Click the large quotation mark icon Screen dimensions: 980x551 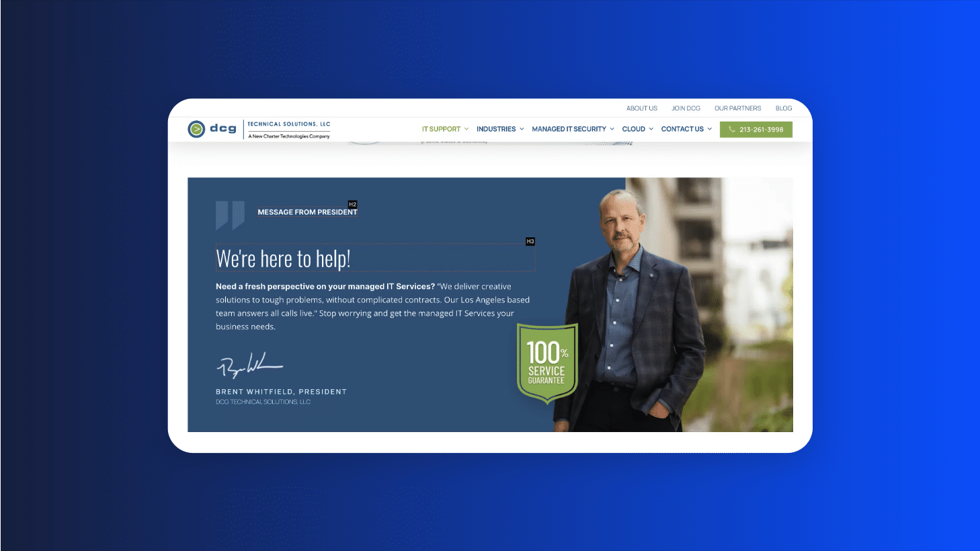pyautogui.click(x=230, y=216)
